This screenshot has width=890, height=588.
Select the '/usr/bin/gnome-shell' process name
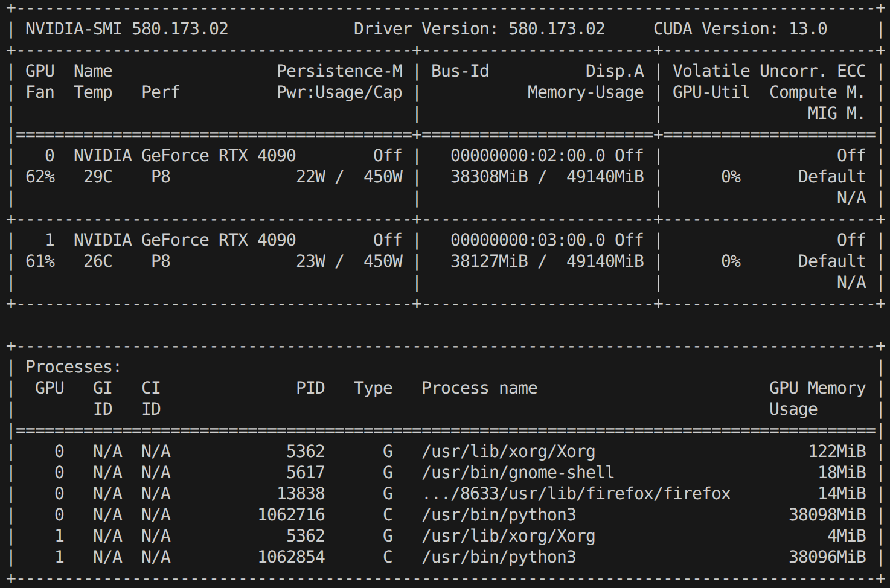pyautogui.click(x=518, y=473)
